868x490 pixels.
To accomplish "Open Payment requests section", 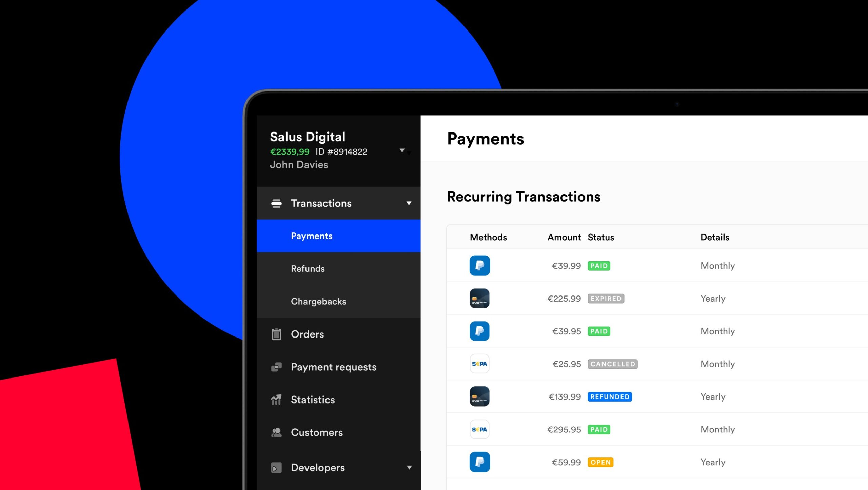I will click(x=334, y=367).
